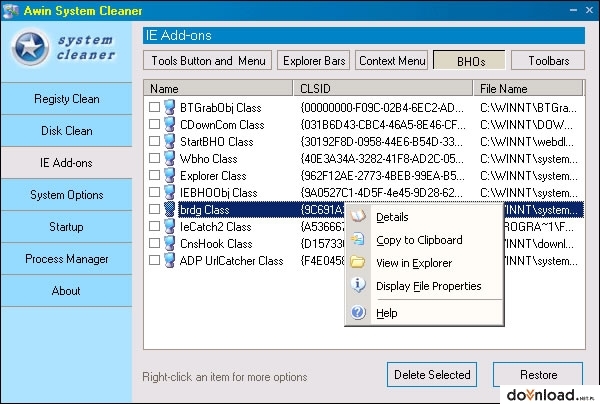Open the Registy Clean section
Image resolution: width=600 pixels, height=404 pixels.
click(x=67, y=99)
